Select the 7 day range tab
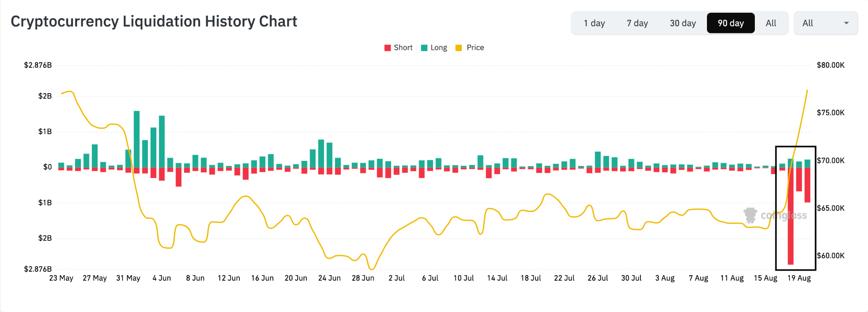Image resolution: width=868 pixels, height=312 pixels. click(637, 23)
